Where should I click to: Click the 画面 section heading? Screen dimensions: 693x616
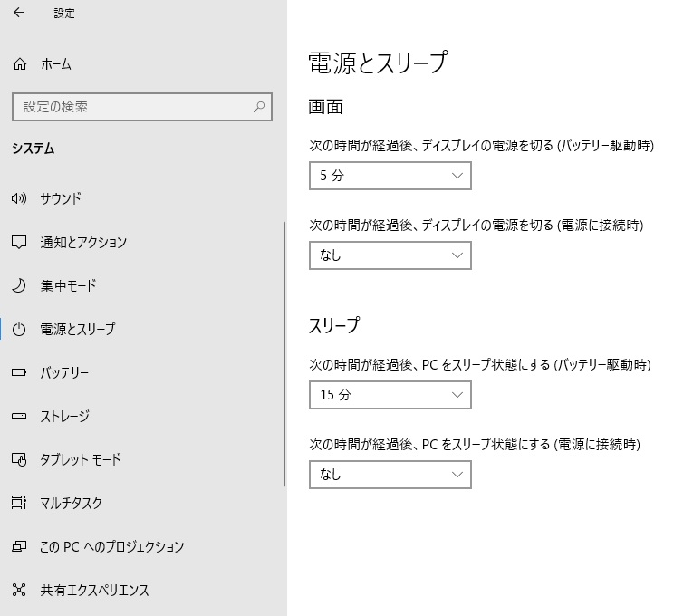point(325,107)
